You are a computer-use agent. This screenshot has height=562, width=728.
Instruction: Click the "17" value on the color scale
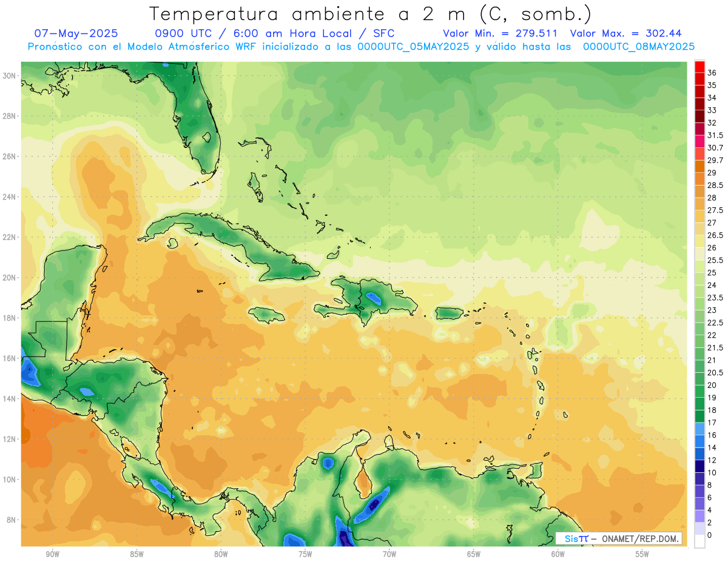(x=712, y=423)
